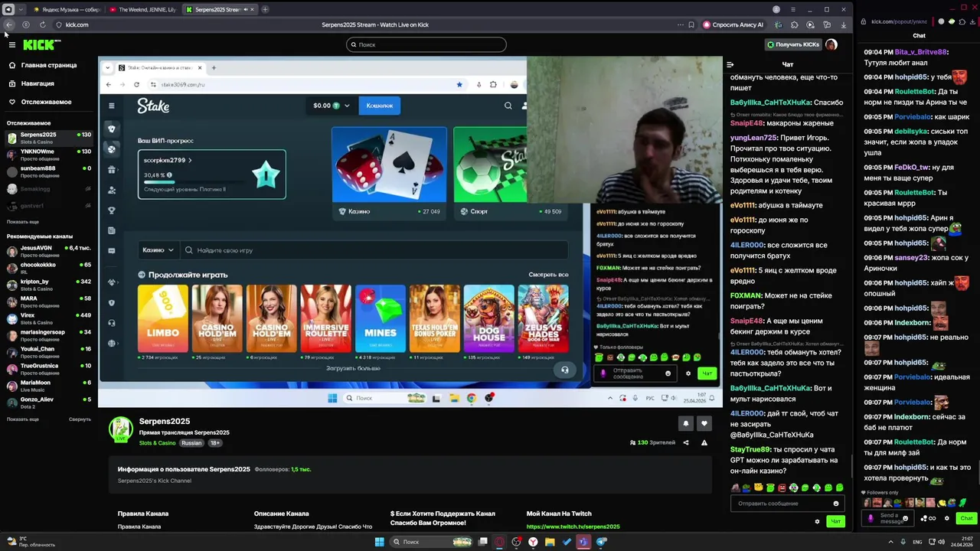The image size is (980, 551).
Task: Reload the Kick page
Action: pyautogui.click(x=42, y=24)
